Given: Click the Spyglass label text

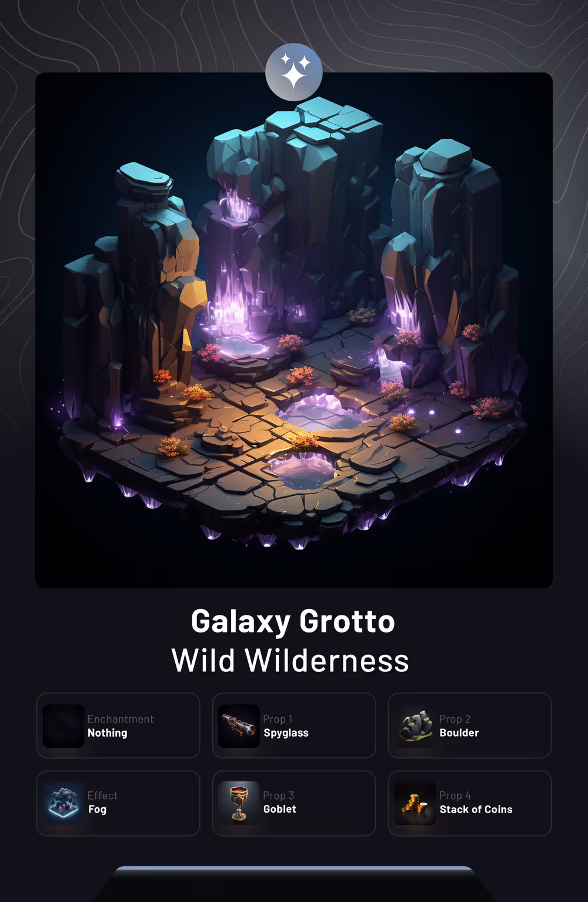Looking at the screenshot, I should click(x=286, y=733).
